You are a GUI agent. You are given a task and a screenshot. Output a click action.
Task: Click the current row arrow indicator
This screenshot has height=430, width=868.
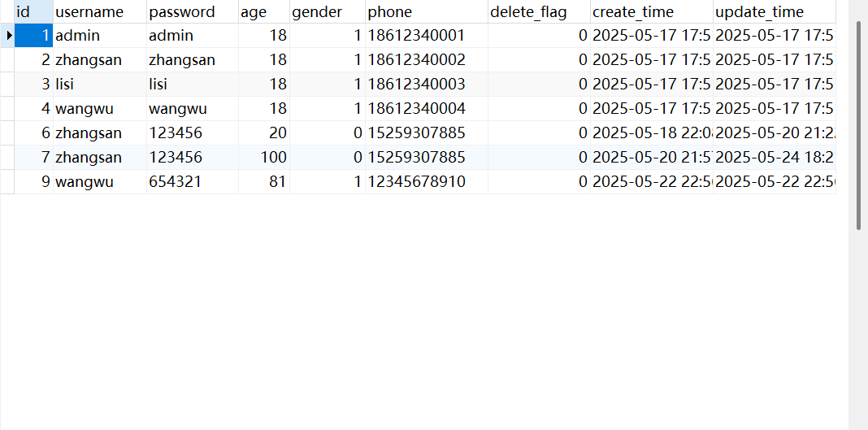pyautogui.click(x=8, y=36)
